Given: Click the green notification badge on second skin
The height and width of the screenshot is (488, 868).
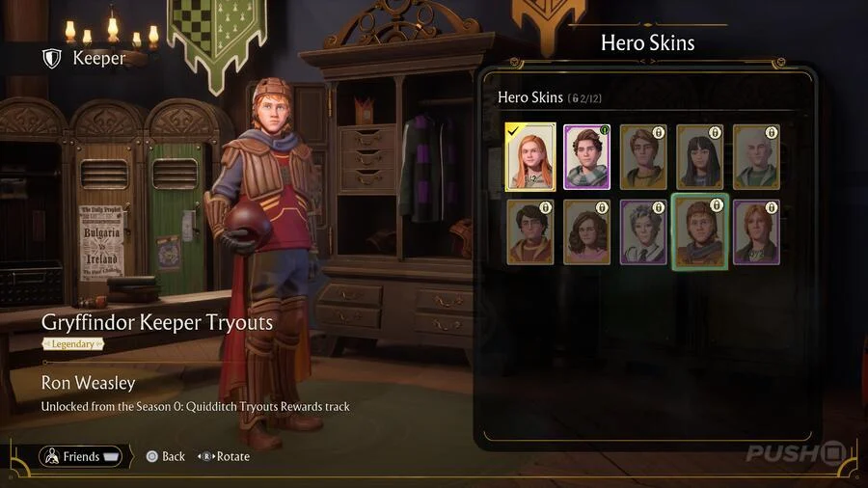Looking at the screenshot, I should coord(605,130).
